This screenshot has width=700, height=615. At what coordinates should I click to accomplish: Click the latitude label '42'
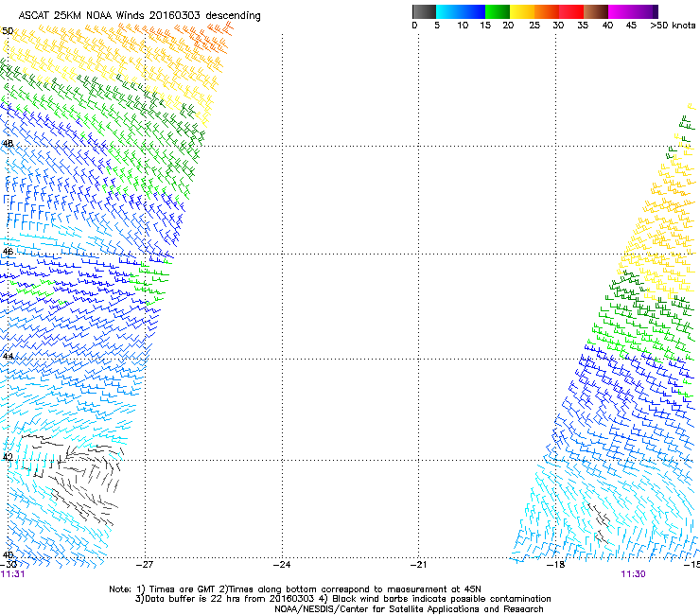(x=8, y=457)
